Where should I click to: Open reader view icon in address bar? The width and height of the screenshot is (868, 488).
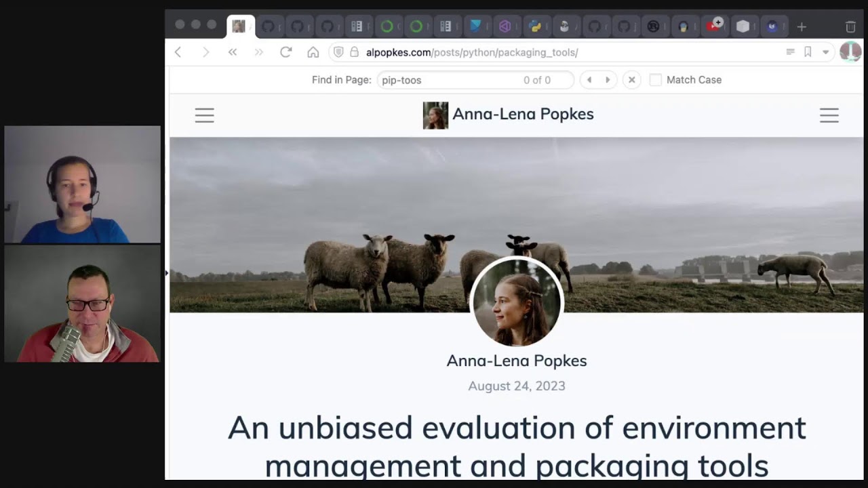point(790,52)
